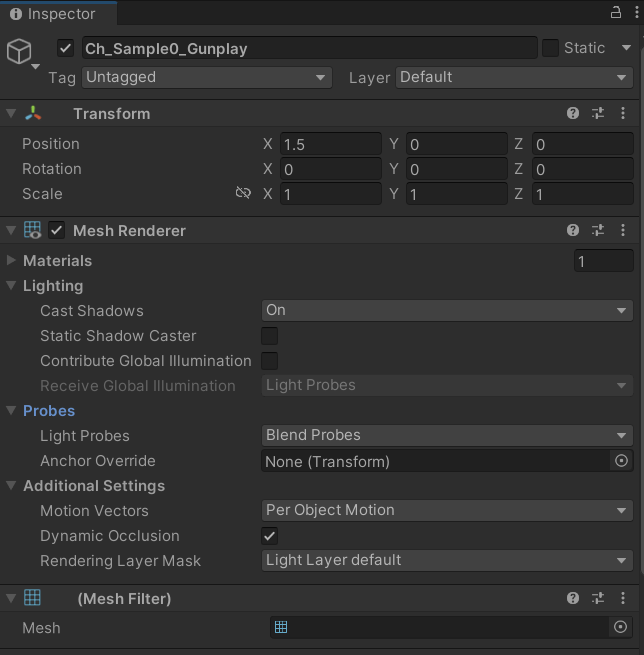Expand the Materials foldout
The image size is (644, 655).
click(12, 261)
